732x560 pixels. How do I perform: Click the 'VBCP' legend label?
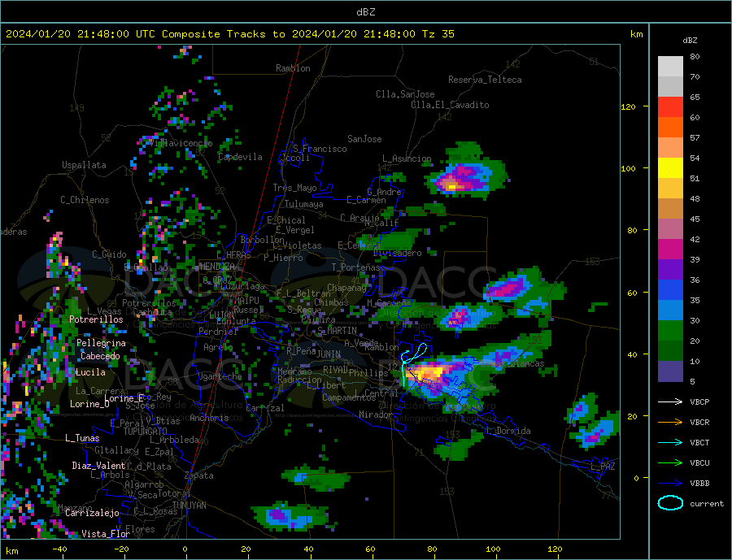pos(699,402)
